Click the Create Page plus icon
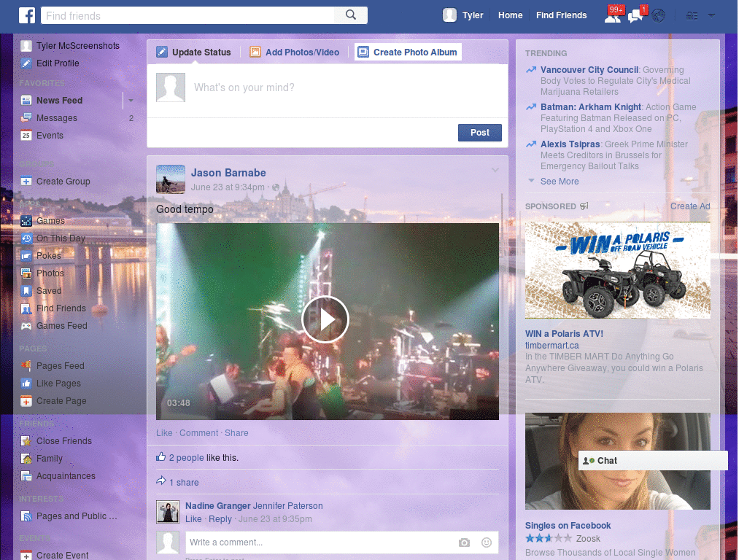 pos(26,401)
